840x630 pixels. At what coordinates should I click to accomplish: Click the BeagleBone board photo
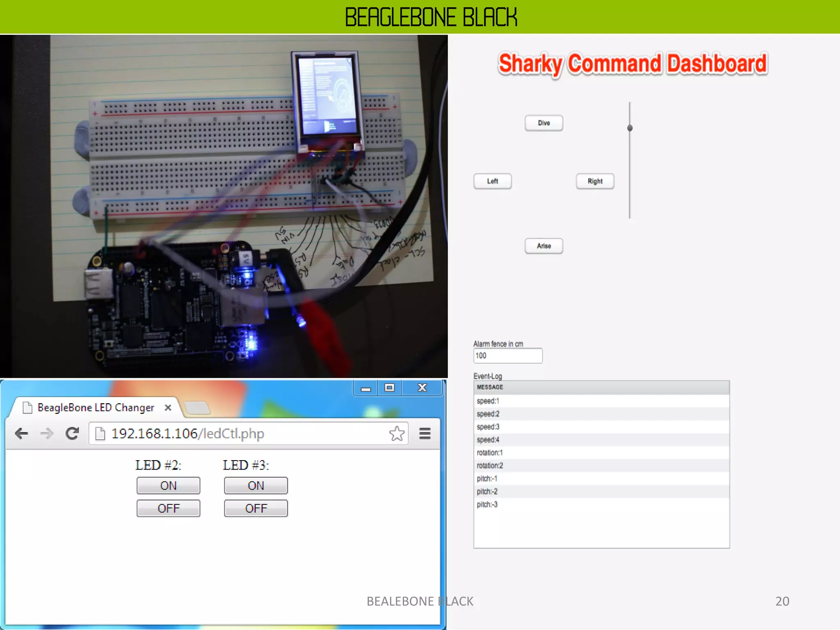(x=224, y=206)
